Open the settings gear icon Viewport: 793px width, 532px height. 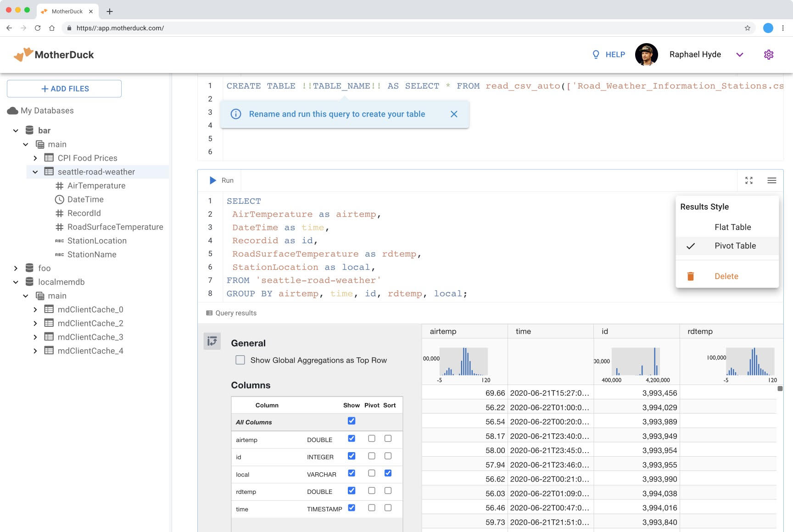click(x=769, y=55)
